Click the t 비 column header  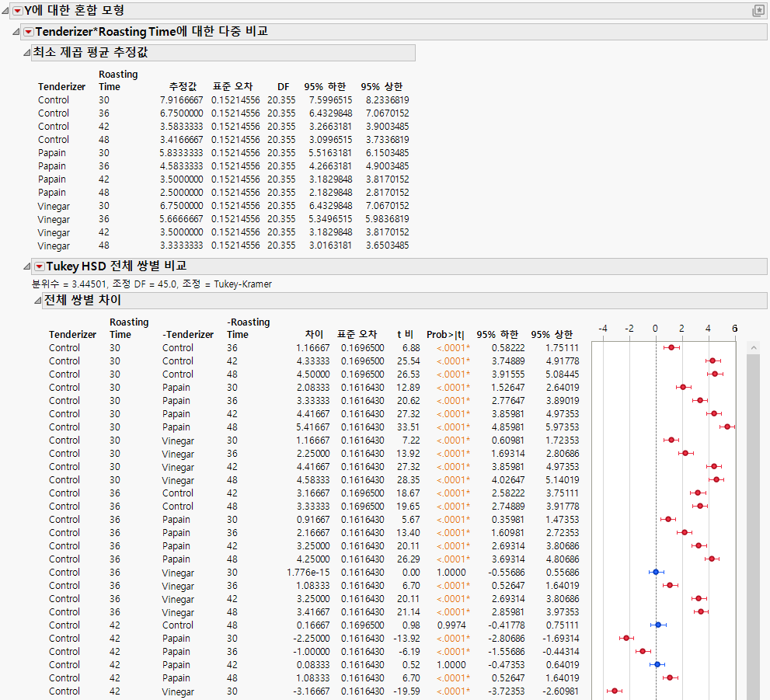tap(405, 335)
